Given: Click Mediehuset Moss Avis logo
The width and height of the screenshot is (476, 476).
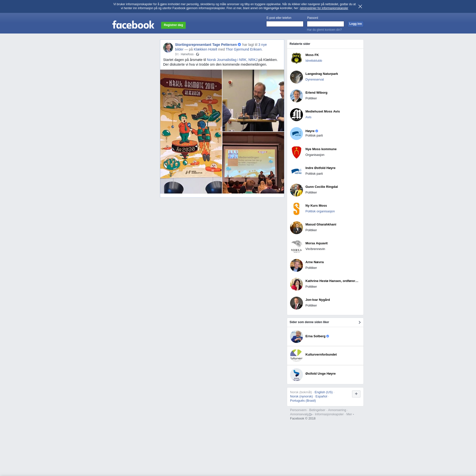Looking at the screenshot, I should point(296,115).
